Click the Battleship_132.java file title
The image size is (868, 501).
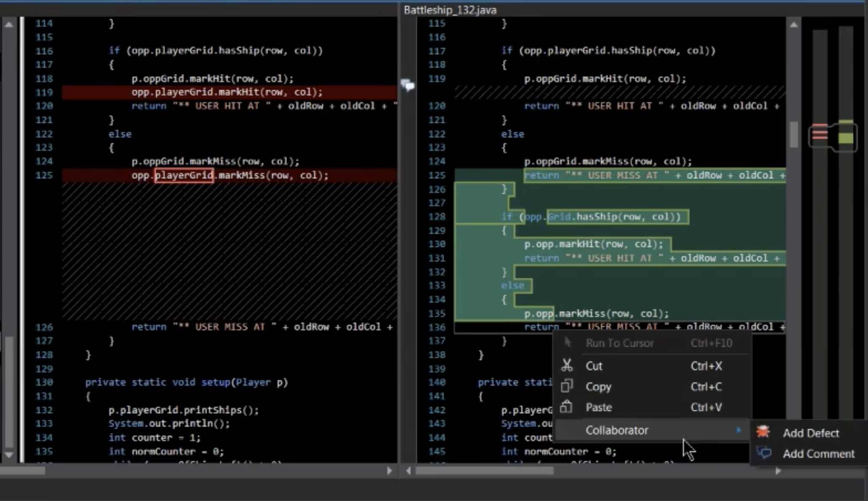[450, 10]
